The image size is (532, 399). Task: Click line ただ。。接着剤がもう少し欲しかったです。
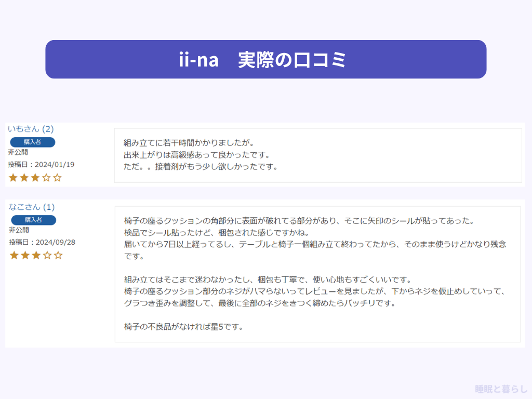pyautogui.click(x=201, y=167)
